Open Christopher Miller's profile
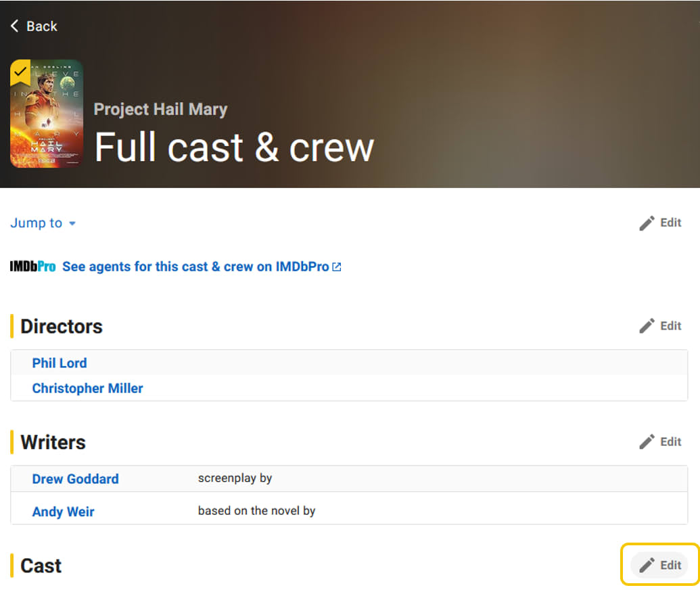The width and height of the screenshot is (700, 592). click(88, 389)
